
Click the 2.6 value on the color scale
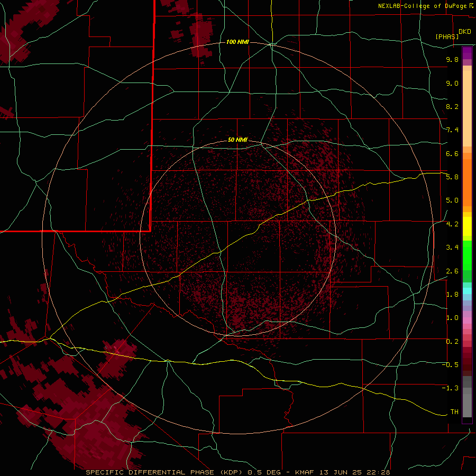pyautogui.click(x=452, y=271)
